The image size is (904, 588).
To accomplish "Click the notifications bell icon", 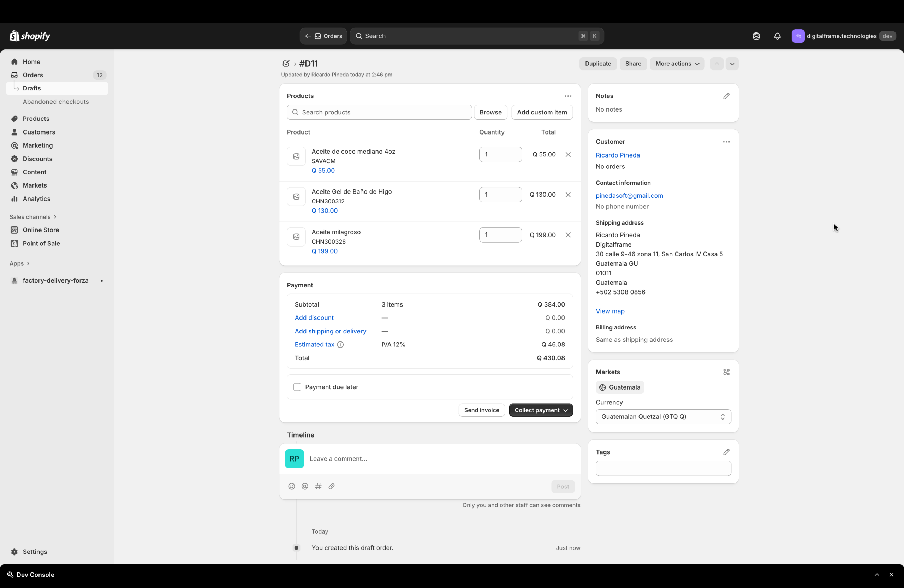I will (x=777, y=36).
